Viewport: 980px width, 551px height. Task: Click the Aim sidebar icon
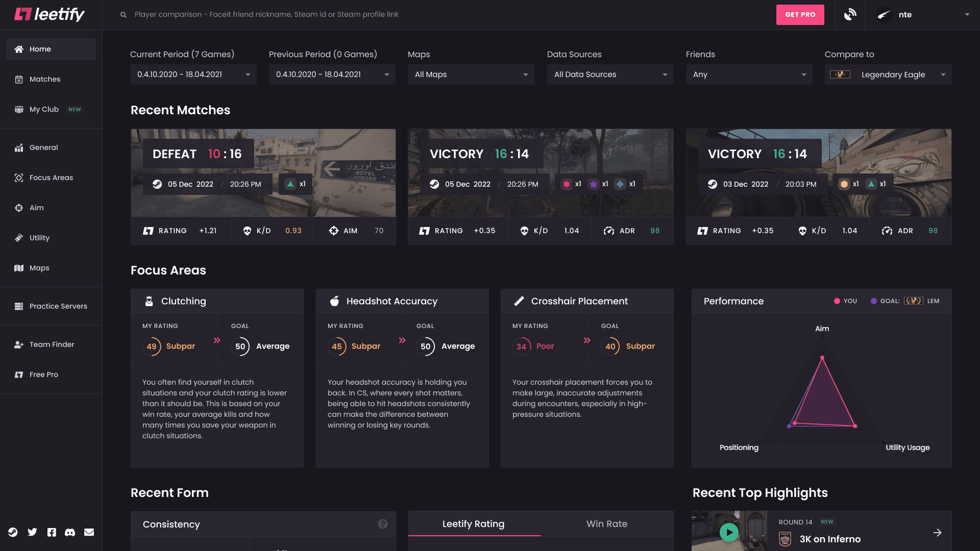tap(18, 208)
